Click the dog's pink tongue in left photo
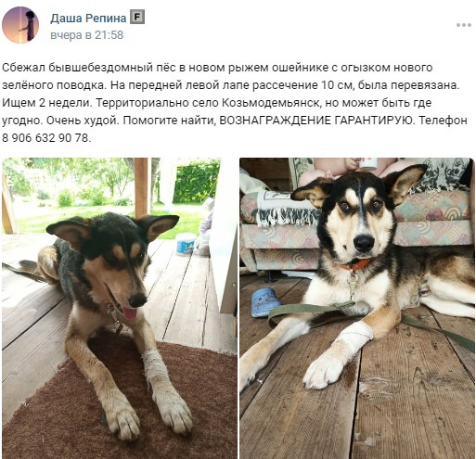This screenshot has width=476, height=459. coord(130,313)
